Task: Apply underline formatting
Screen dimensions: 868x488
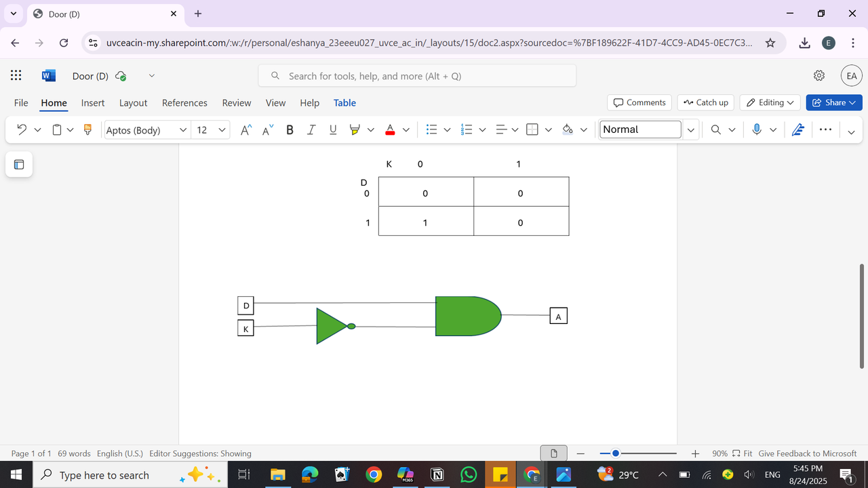Action: (x=332, y=129)
